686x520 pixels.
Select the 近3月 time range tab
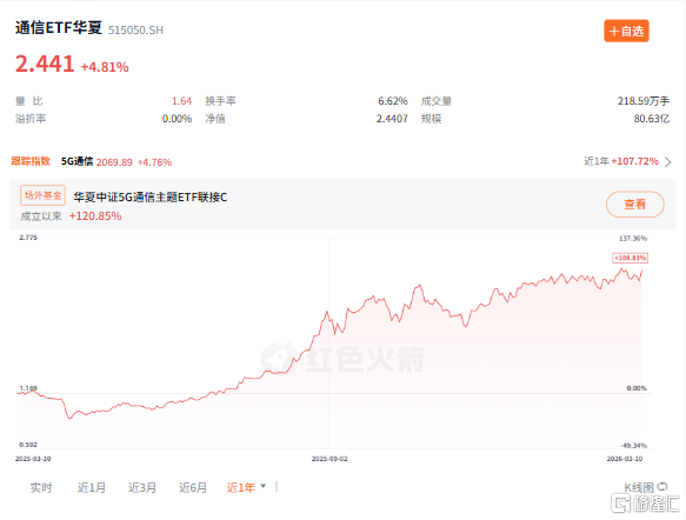click(x=142, y=487)
